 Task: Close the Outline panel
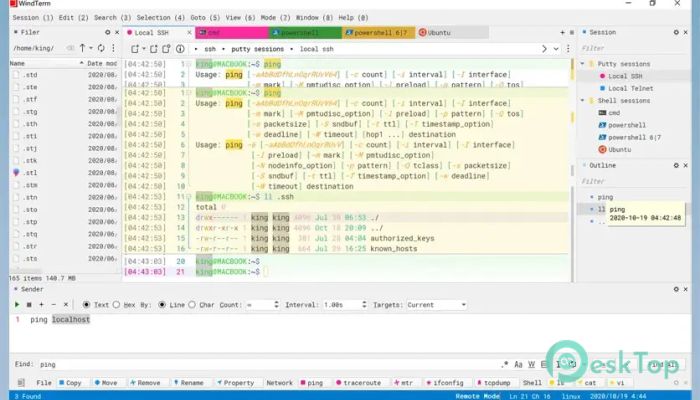tap(686, 165)
